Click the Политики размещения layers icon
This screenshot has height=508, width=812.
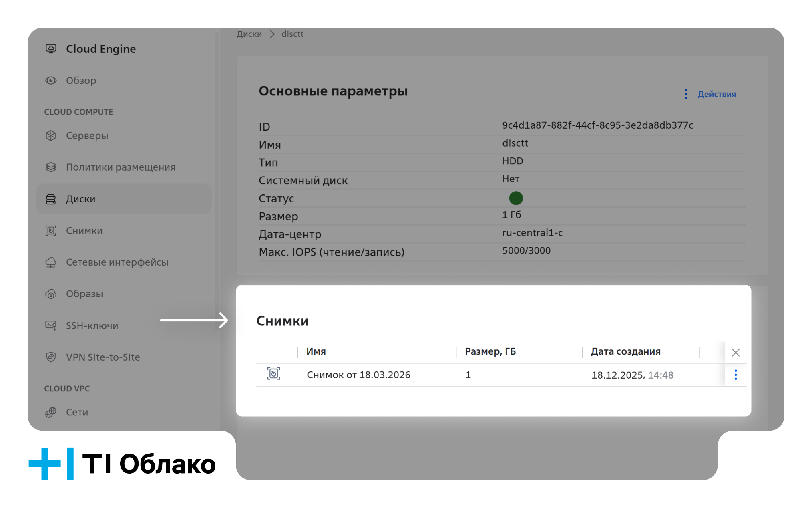click(51, 167)
